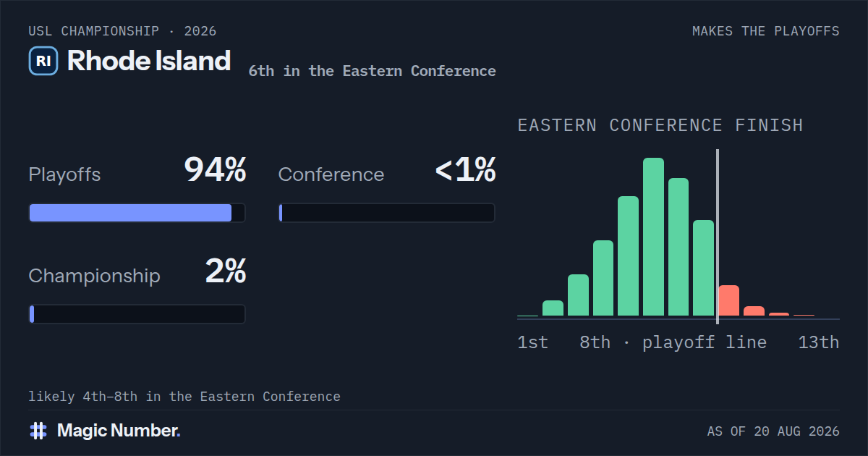Select the Conference probability bar
The image size is (868, 456).
point(387,213)
